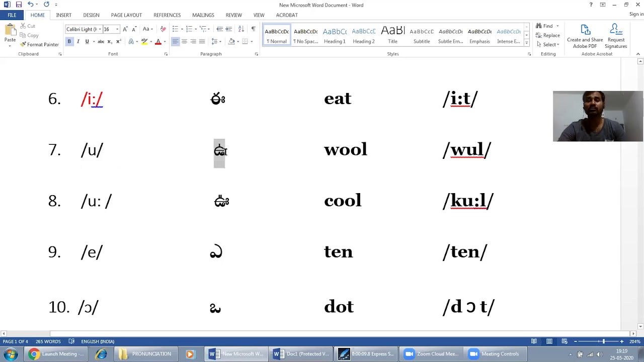The height and width of the screenshot is (362, 644).
Task: Click 265 WORDS count in status bar
Action: [48, 341]
